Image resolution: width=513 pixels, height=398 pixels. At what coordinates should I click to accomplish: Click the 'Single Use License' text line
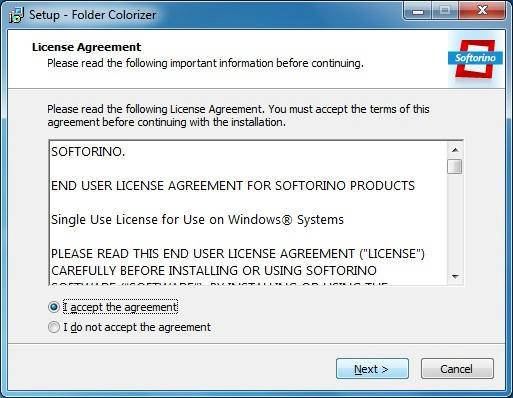tap(197, 220)
